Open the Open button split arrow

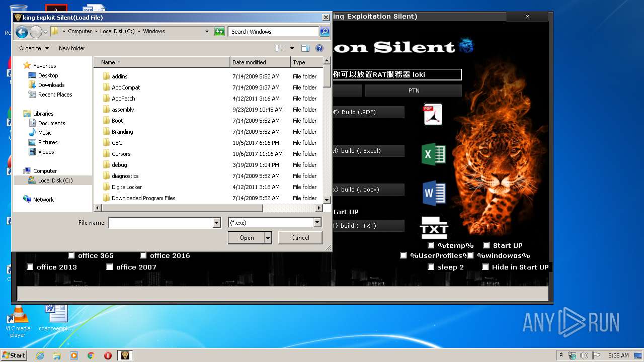click(268, 238)
